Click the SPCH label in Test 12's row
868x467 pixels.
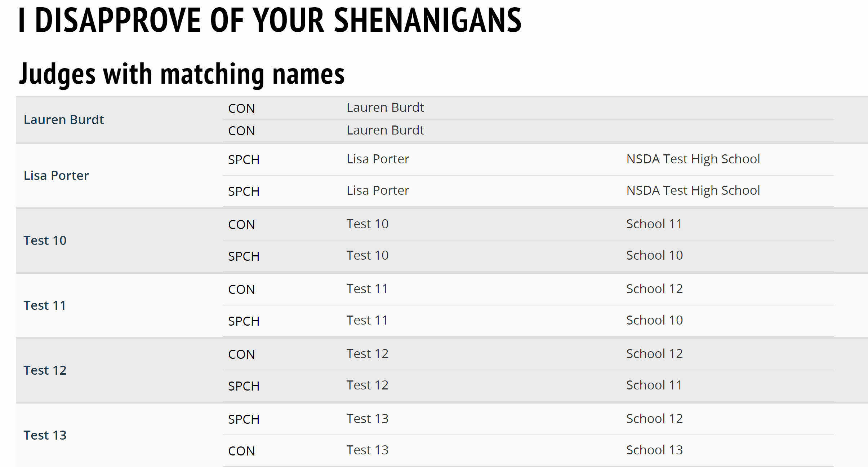pyautogui.click(x=244, y=386)
